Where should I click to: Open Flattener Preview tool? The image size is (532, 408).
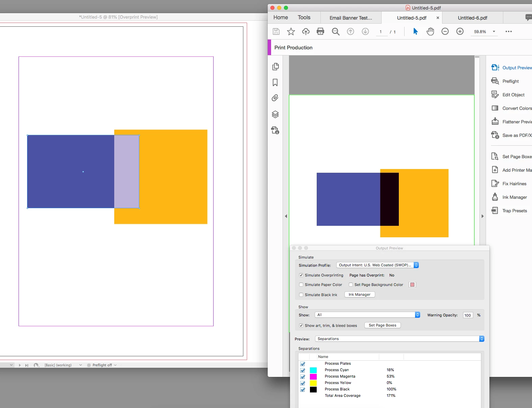[x=511, y=122]
